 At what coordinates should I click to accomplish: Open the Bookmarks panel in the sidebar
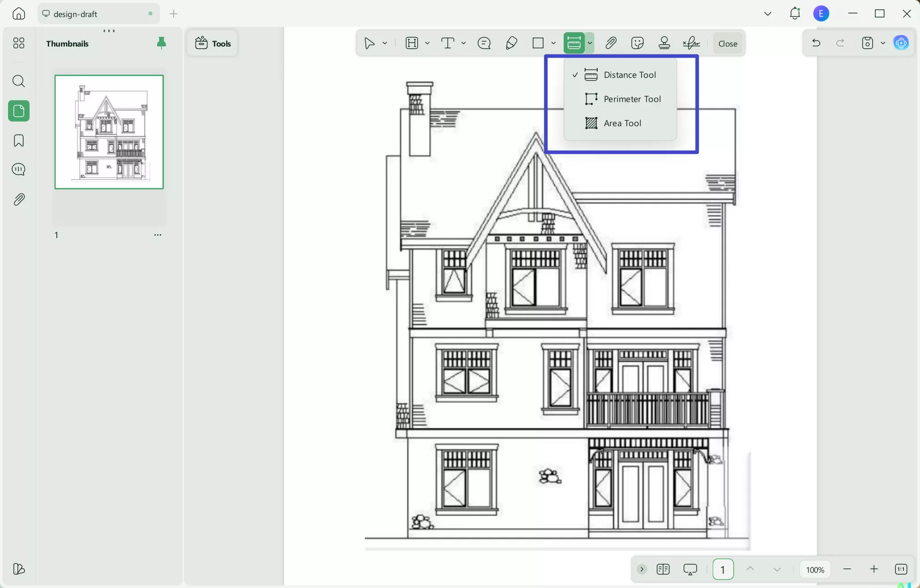[x=18, y=141]
